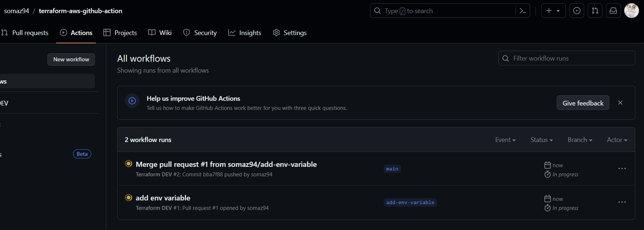Image resolution: width=644 pixels, height=230 pixels.
Task: Expand the Event filter dropdown
Action: (x=505, y=140)
